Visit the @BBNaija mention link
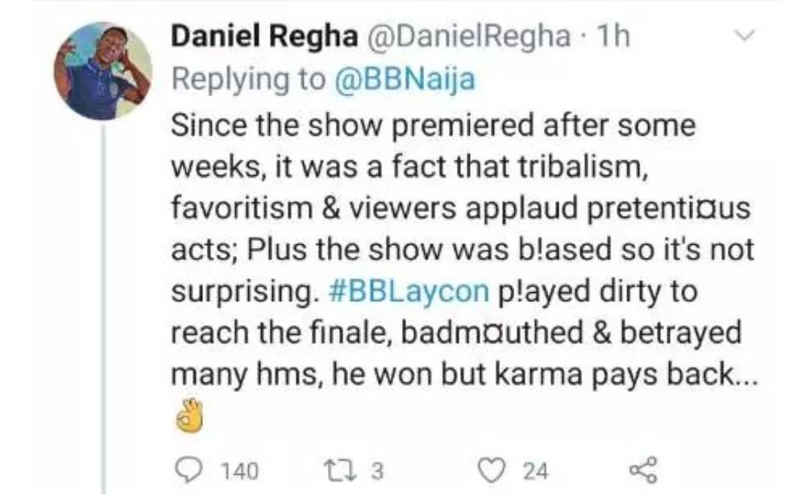This screenshot has width=812, height=504. coord(403,80)
